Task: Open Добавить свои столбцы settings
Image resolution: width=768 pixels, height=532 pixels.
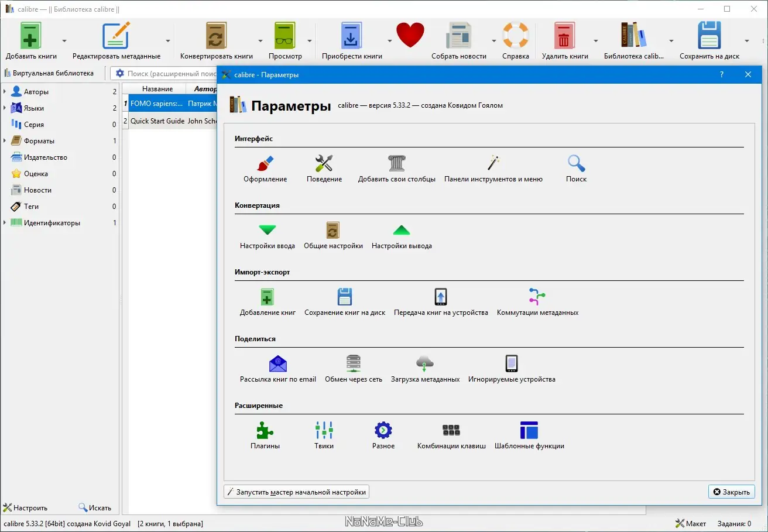Action: click(397, 169)
